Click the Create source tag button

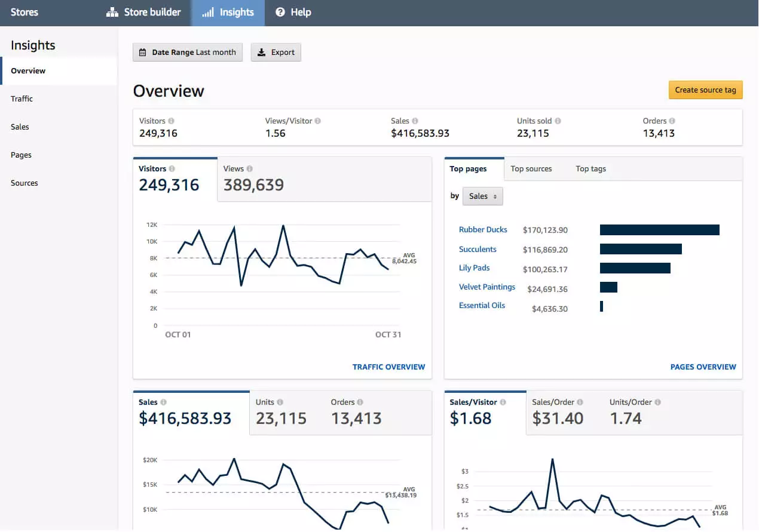tap(705, 90)
